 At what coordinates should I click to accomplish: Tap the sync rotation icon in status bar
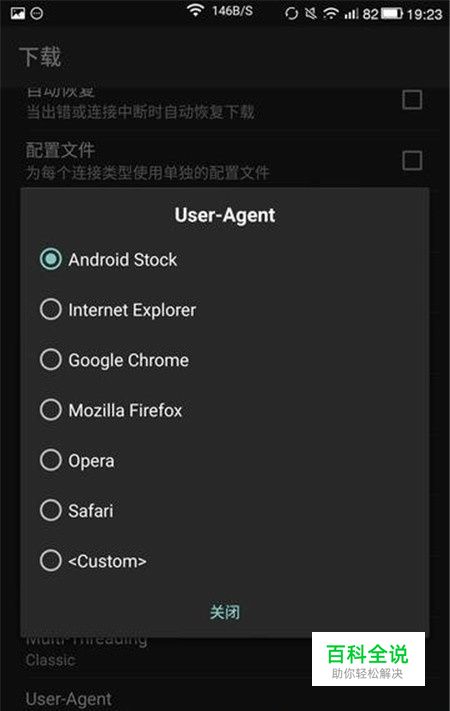coord(291,14)
